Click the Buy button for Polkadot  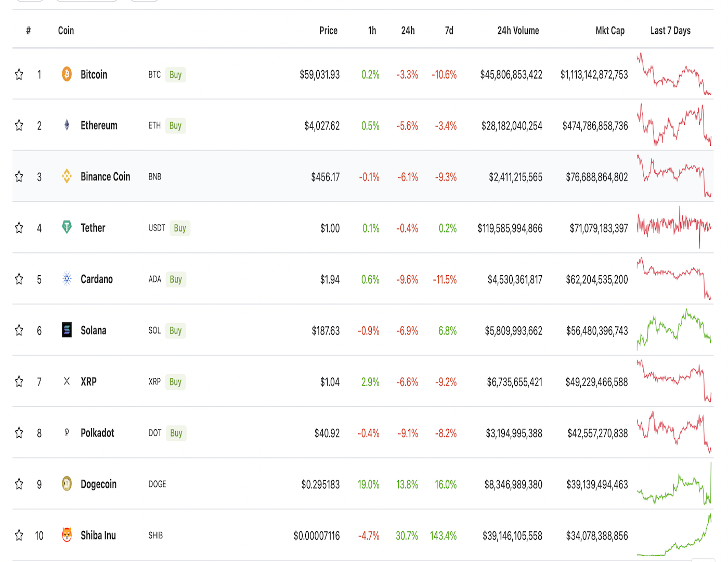(x=176, y=433)
